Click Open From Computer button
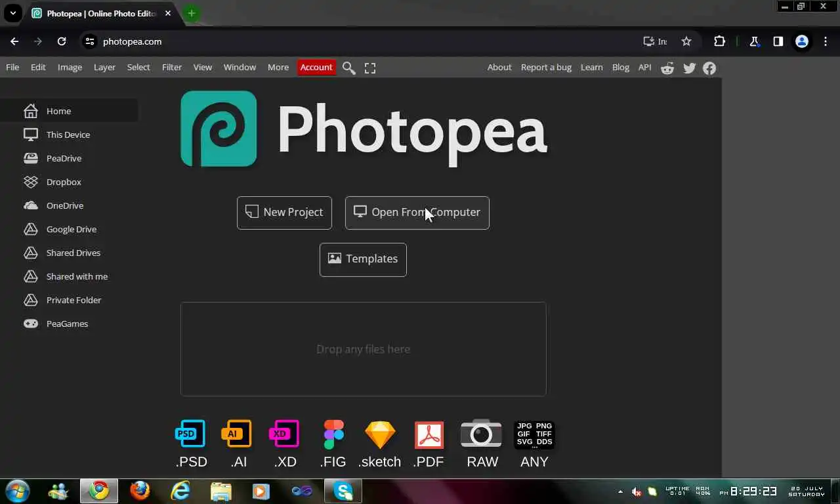The width and height of the screenshot is (840, 504). coord(417,213)
